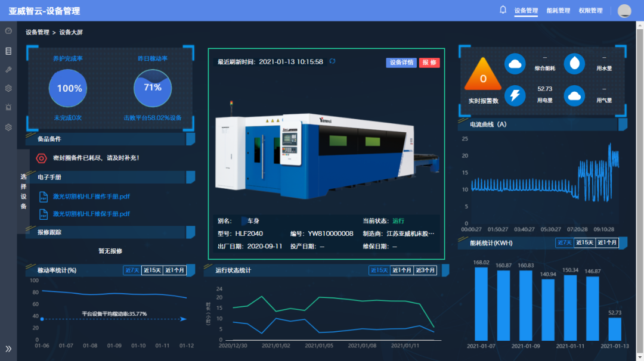This screenshot has width=644, height=361.
Task: Open the dashboard gauge icon in sidebar
Action: click(x=8, y=31)
